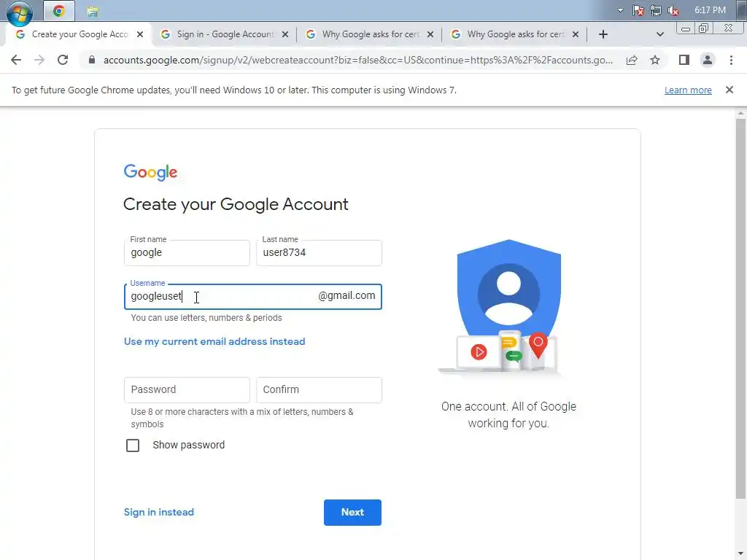Click the padlock site info icon
747x560 pixels.
92,60
